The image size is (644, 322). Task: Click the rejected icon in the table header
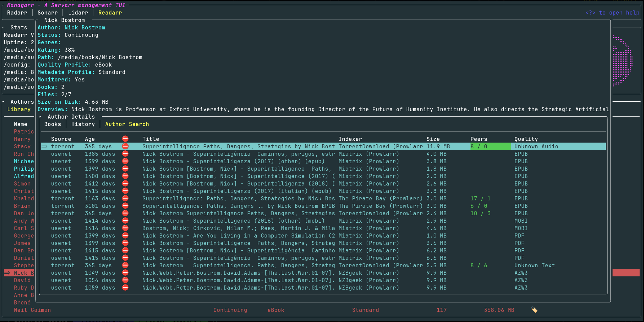pyautogui.click(x=125, y=139)
